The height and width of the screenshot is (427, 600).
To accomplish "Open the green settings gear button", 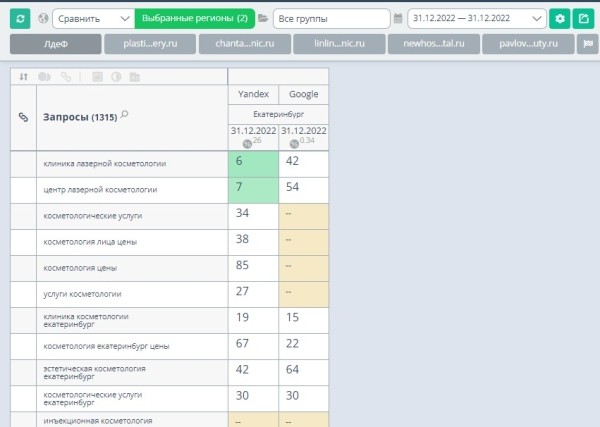I will coord(561,18).
